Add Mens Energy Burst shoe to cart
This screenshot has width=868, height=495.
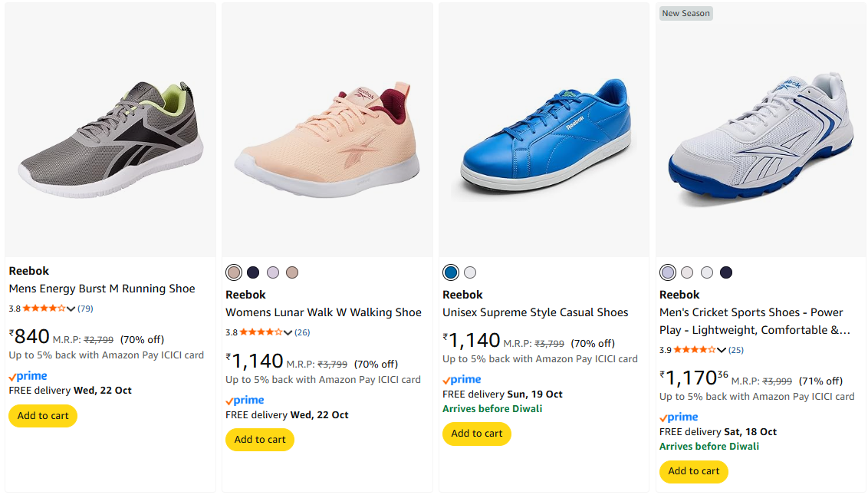[43, 416]
